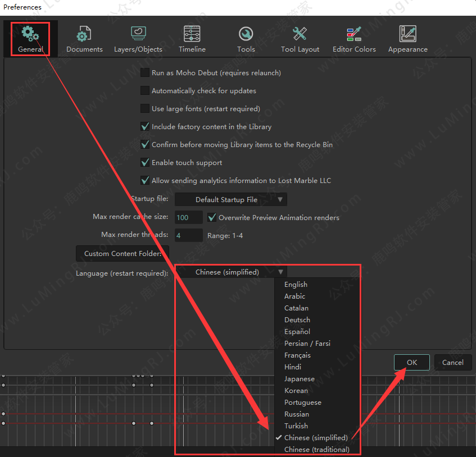
Task: Toggle Automatically check for updates
Action: point(145,91)
